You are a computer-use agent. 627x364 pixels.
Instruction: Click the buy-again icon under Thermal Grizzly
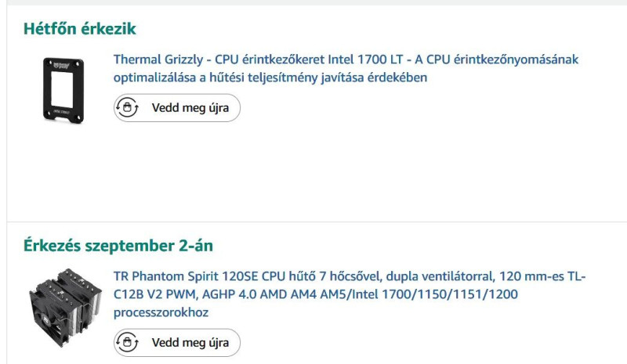127,107
